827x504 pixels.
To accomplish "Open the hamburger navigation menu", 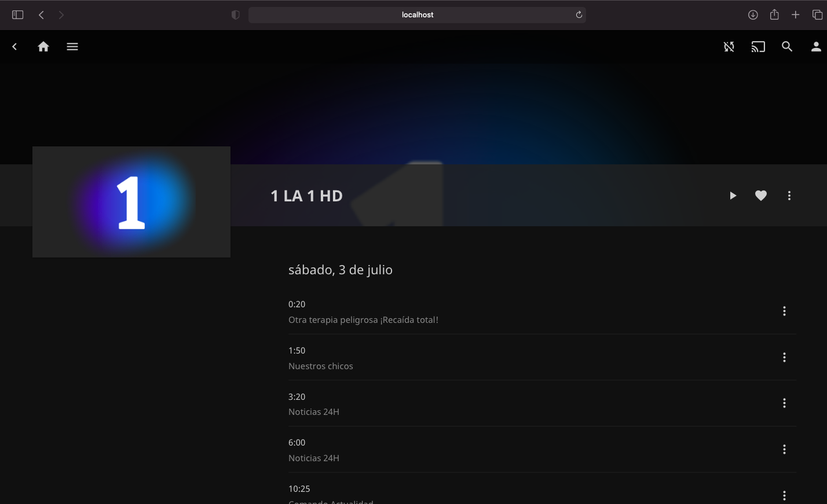I will (72, 47).
